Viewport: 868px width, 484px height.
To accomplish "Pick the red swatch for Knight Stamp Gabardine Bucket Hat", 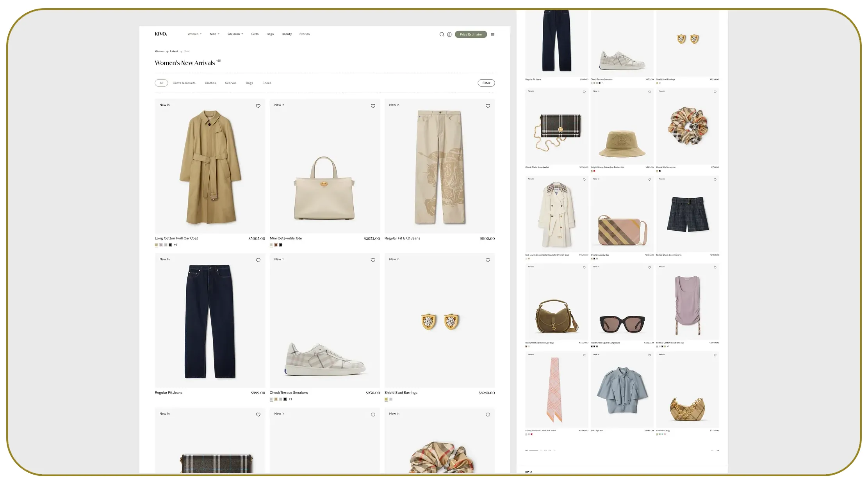I will tap(594, 171).
